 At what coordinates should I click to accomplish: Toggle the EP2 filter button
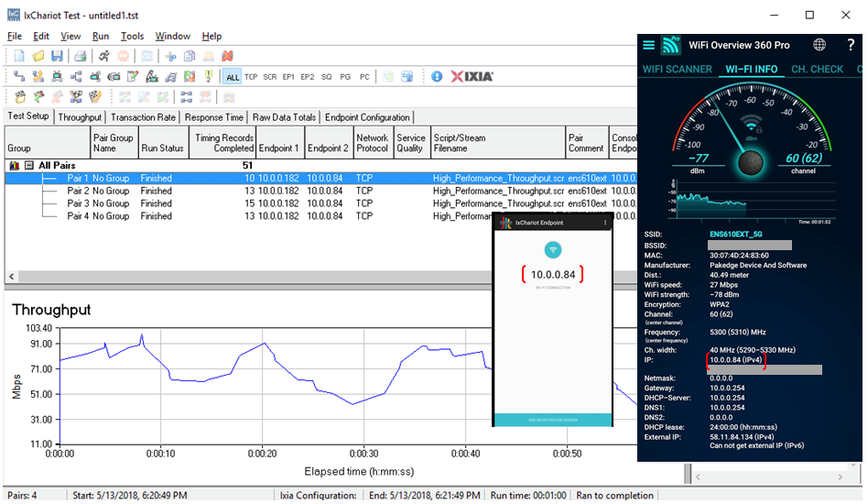[x=308, y=77]
